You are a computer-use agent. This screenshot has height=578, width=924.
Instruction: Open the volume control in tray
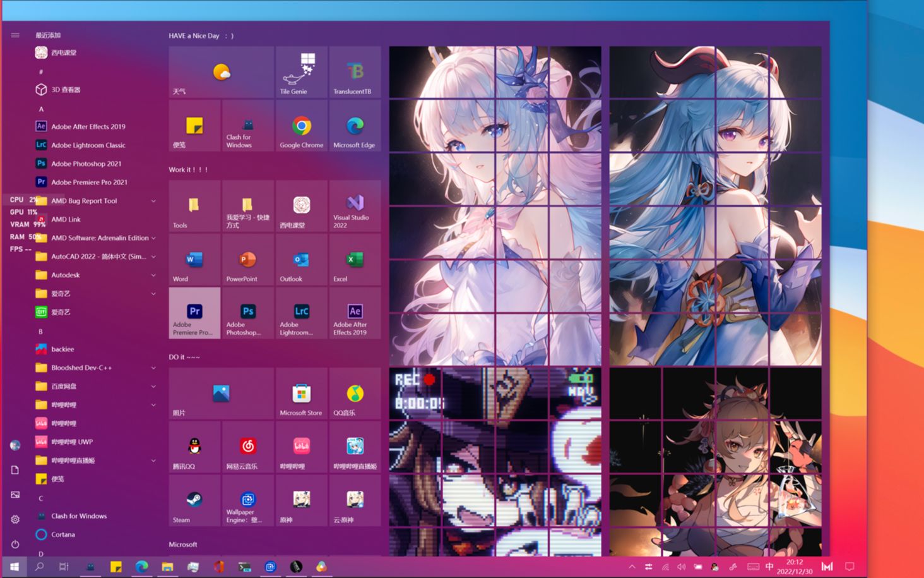pyautogui.click(x=681, y=567)
